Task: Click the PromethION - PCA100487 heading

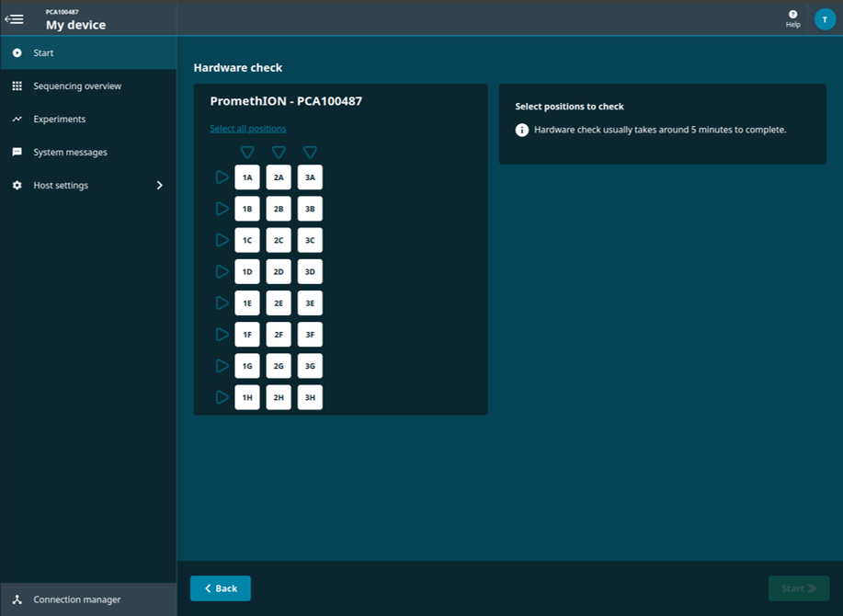Action: pyautogui.click(x=286, y=101)
